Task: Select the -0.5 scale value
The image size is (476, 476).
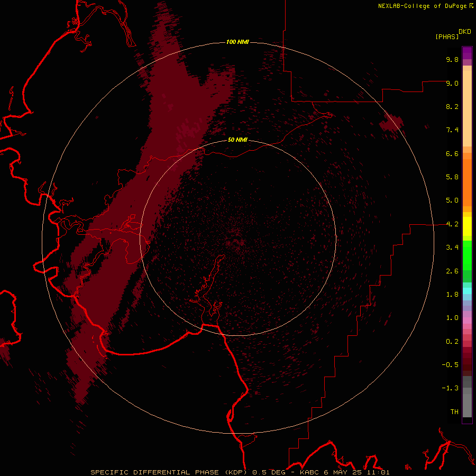Action: pyautogui.click(x=450, y=365)
